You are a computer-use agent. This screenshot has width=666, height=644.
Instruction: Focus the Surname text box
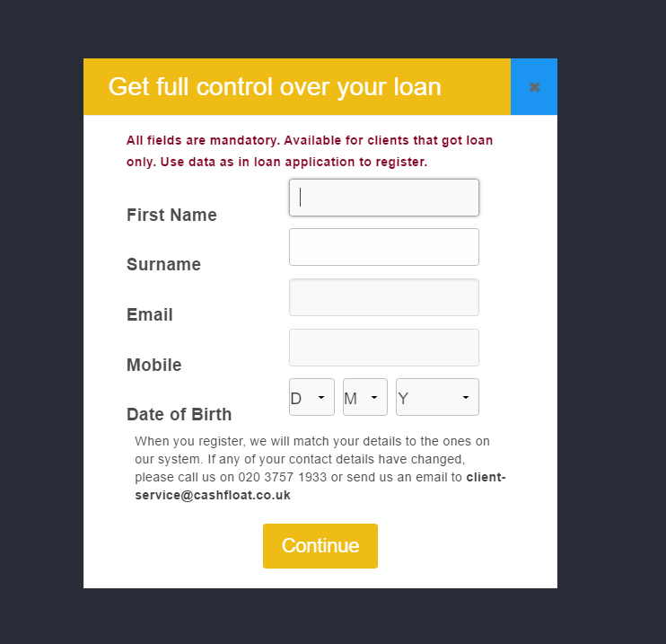(383, 247)
